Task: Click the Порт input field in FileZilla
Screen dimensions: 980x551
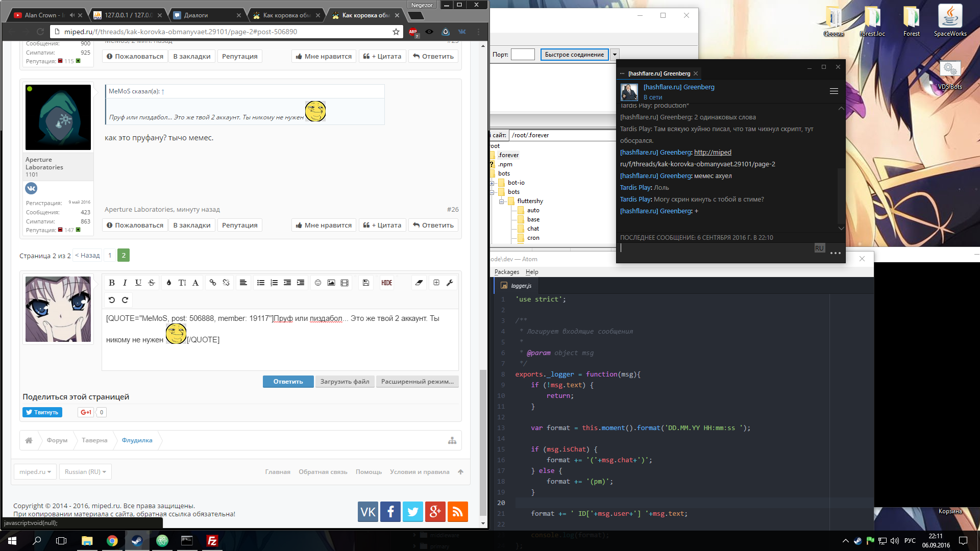Action: point(523,55)
